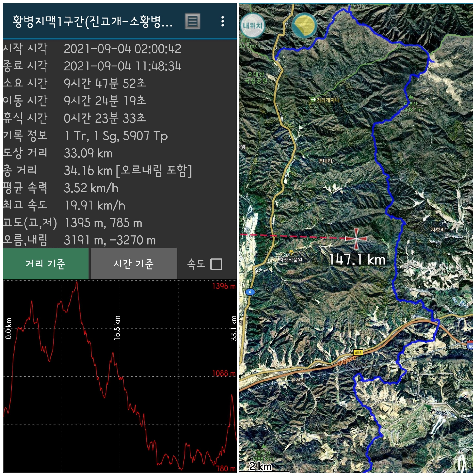
Task: Click the 황병지맥1구간 track title
Action: pos(92,21)
